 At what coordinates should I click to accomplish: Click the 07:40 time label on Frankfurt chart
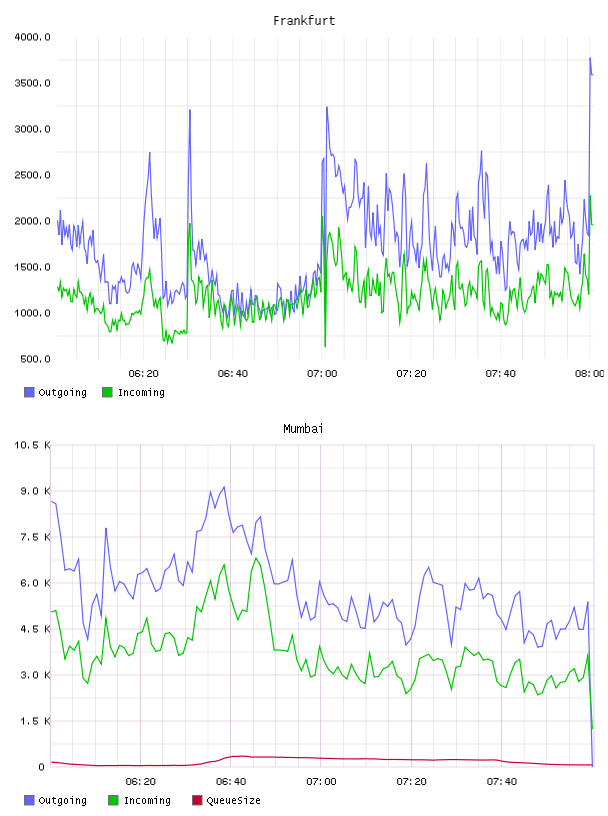tap(501, 374)
